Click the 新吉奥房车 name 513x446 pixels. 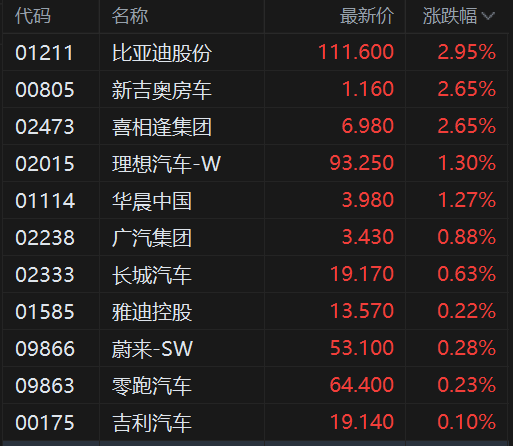[162, 90]
